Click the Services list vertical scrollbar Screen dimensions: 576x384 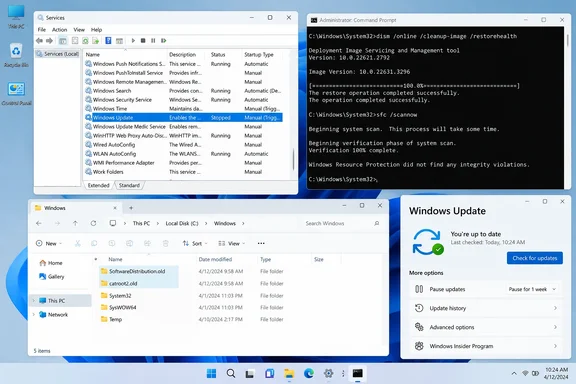293,159
